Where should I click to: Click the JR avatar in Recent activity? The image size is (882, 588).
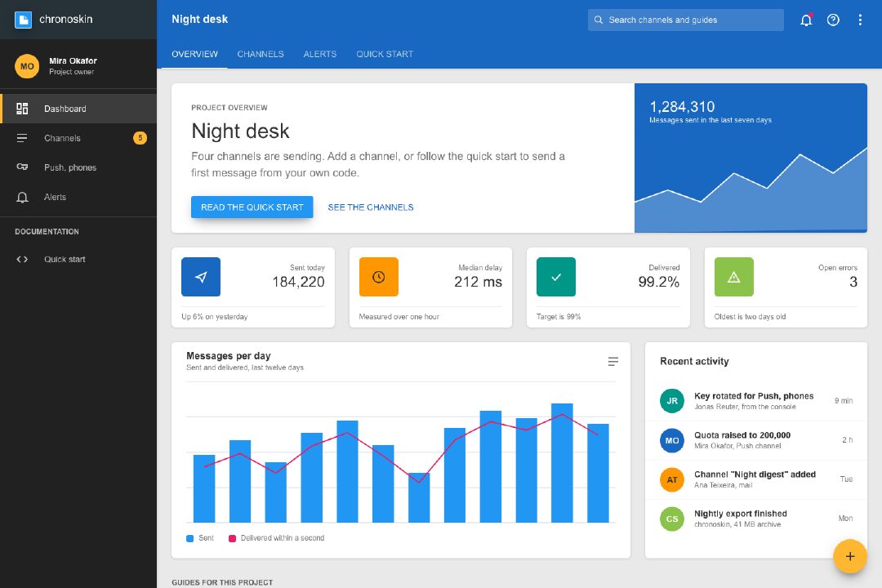point(671,401)
